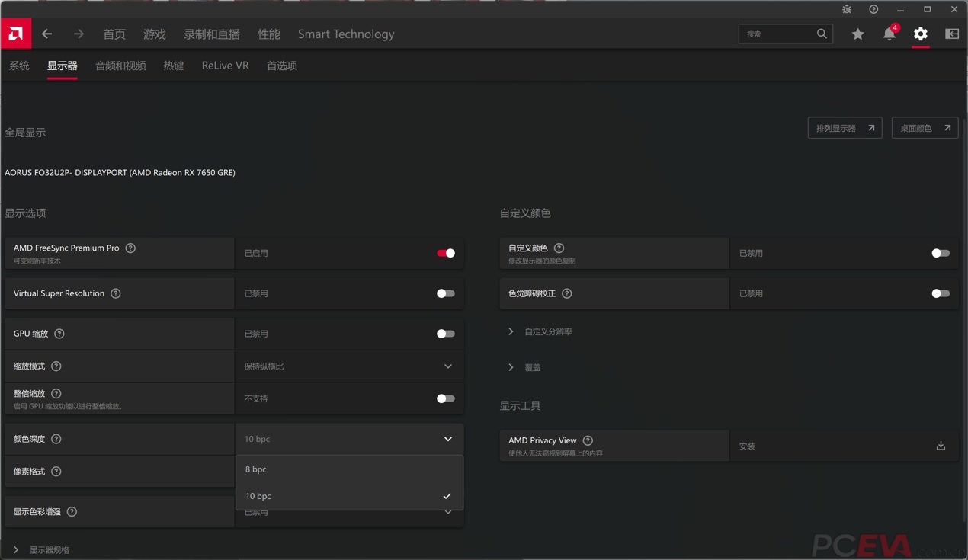Enable GPU 缩放 toggle
This screenshot has width=968, height=560.
[x=446, y=334]
